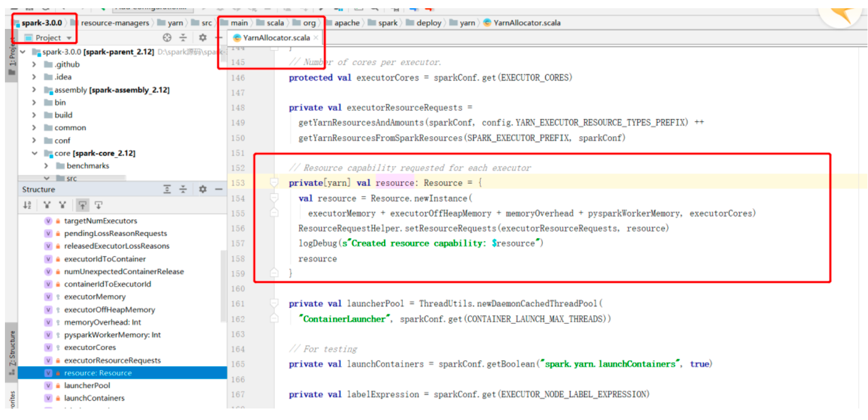The image size is (868, 420).
Task: Collapse the core [spark-core_2.12] folder
Action: coord(35,153)
